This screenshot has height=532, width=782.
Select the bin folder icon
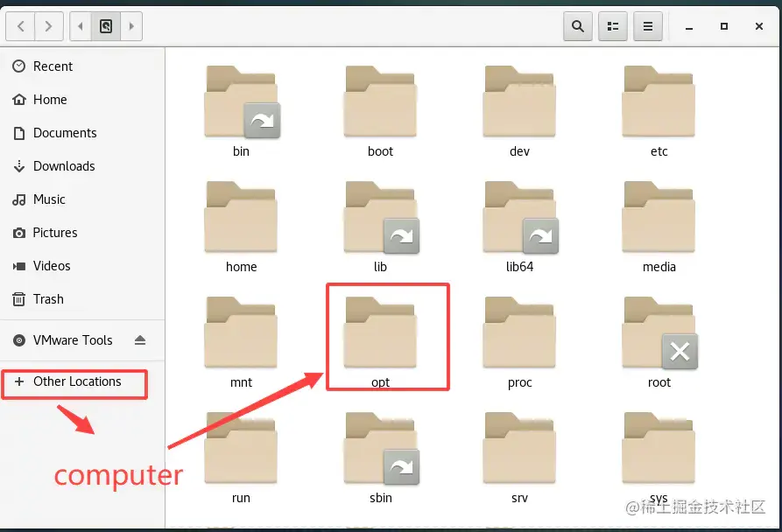tap(242, 101)
